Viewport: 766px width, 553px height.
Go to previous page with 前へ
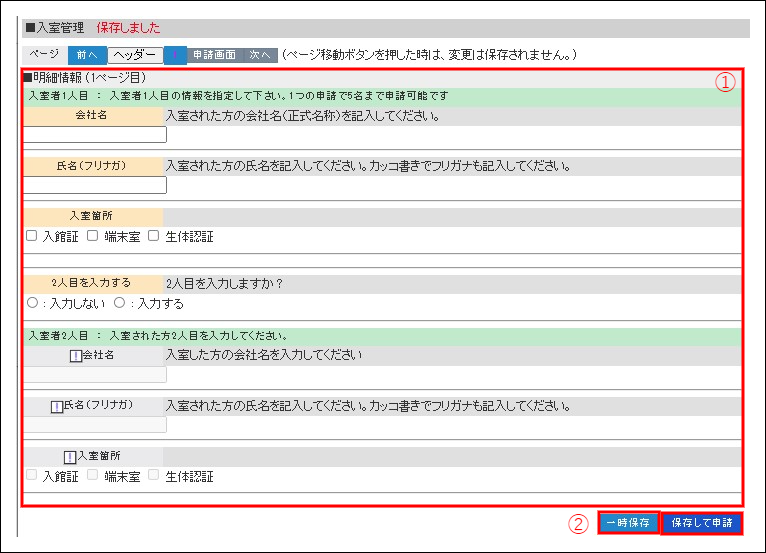tap(87, 55)
